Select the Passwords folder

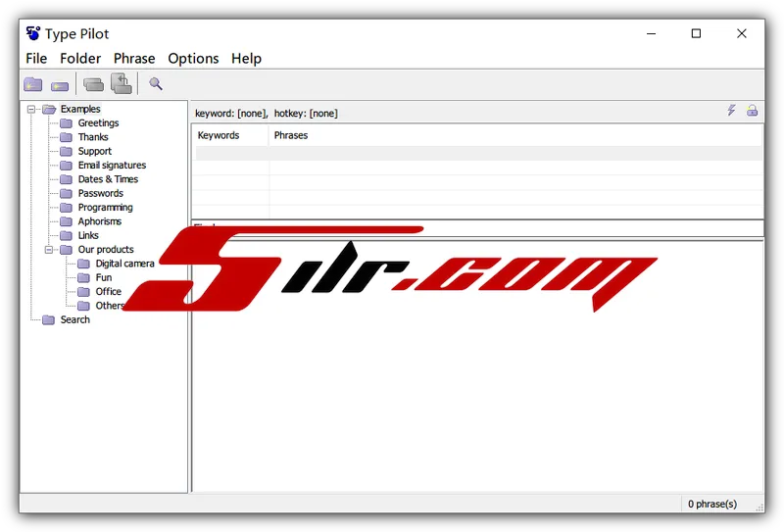(101, 193)
